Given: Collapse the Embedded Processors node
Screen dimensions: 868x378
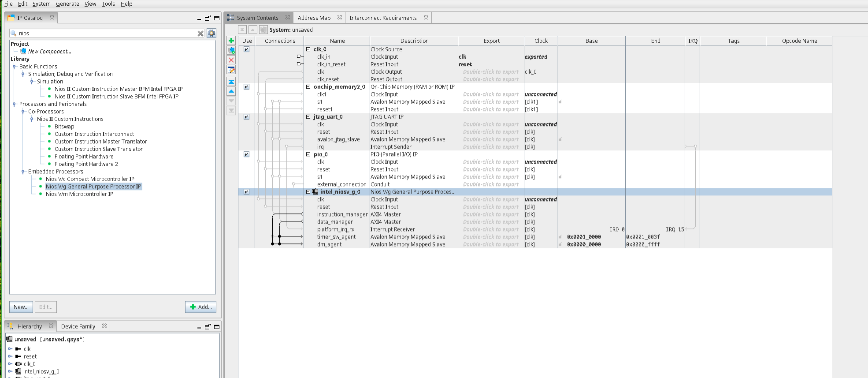Looking at the screenshot, I should point(23,172).
